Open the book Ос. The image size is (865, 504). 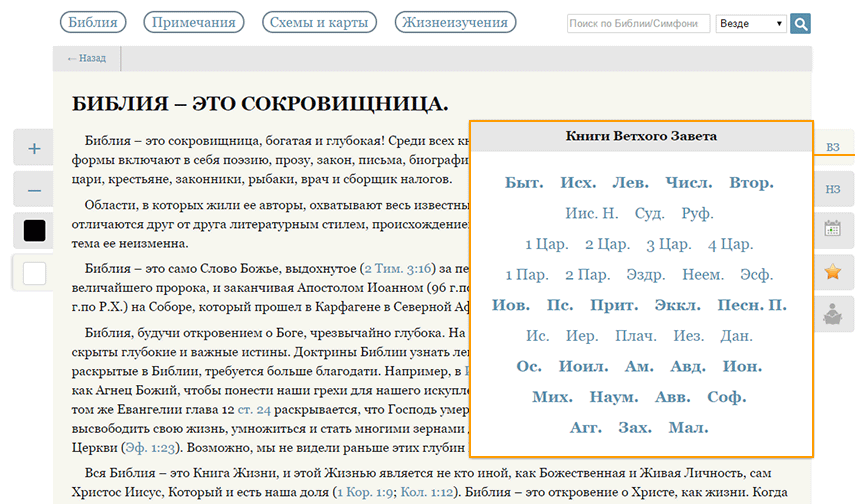tap(529, 366)
